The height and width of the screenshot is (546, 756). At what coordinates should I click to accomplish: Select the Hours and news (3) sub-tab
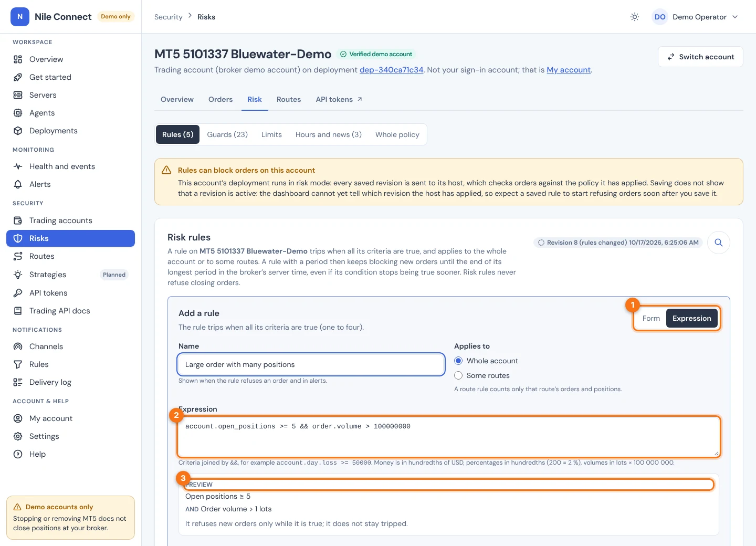coord(329,134)
